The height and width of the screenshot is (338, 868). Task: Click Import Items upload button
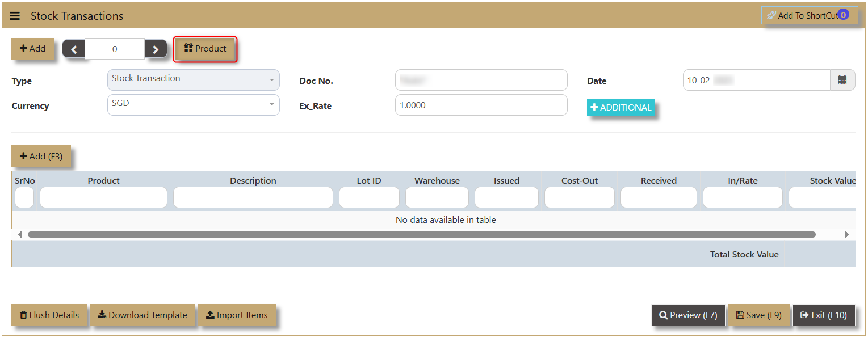(x=236, y=315)
